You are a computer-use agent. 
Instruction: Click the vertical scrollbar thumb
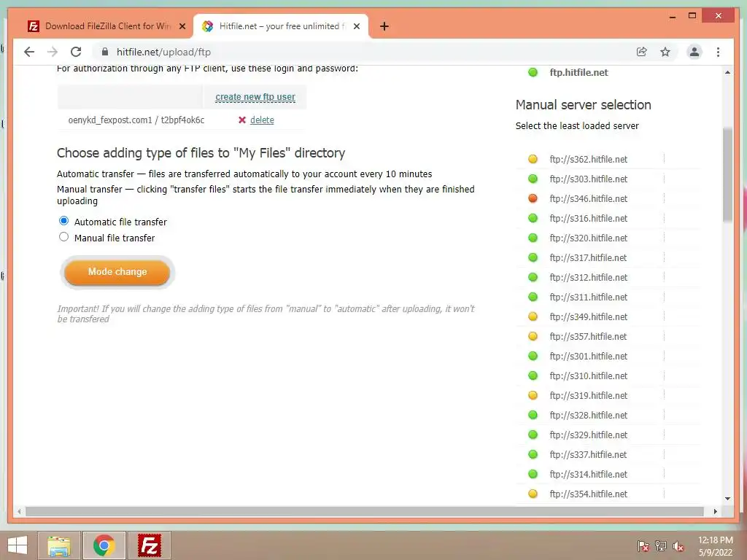click(x=727, y=175)
